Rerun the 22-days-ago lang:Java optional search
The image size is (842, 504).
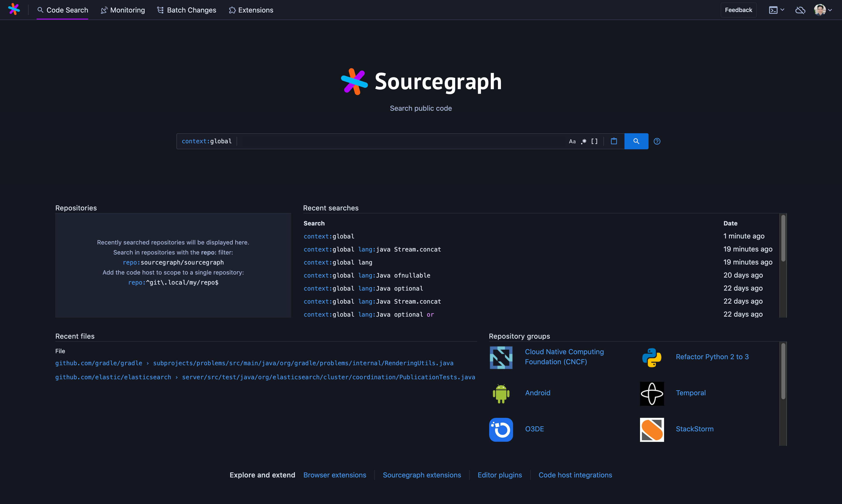[x=363, y=288]
